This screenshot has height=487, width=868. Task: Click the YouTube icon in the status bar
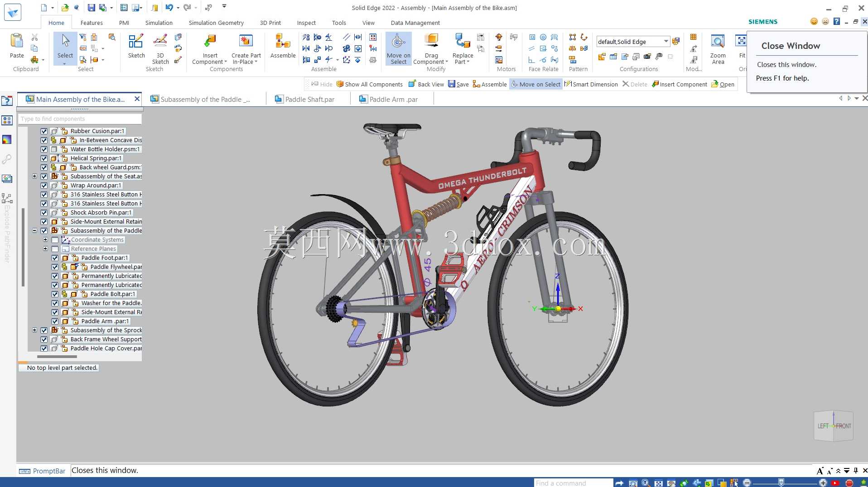pos(835,483)
